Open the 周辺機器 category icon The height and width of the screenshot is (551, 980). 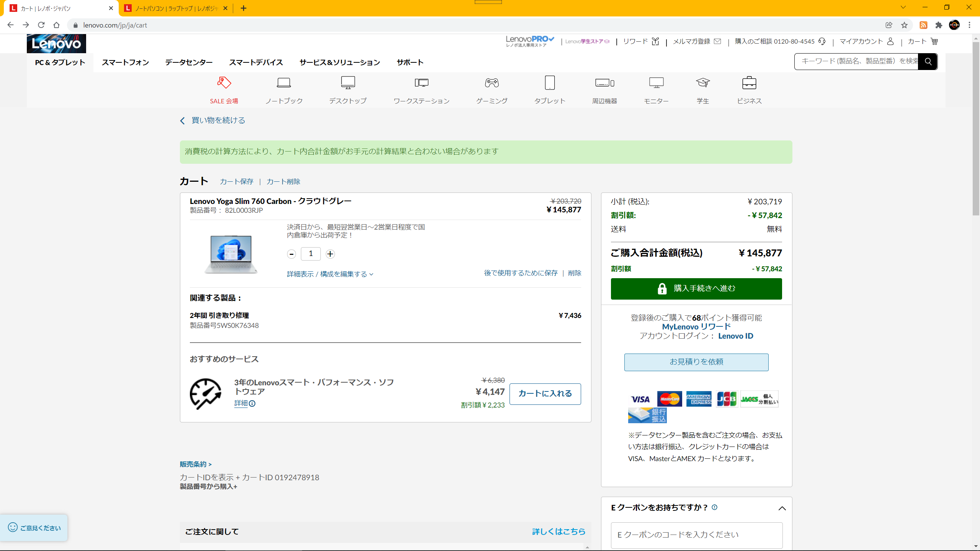click(x=605, y=83)
